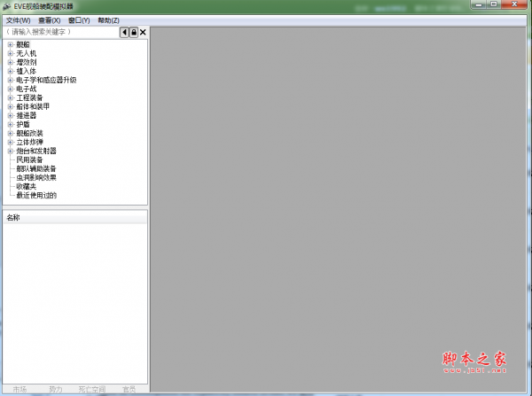Screen dimensions: 532x396
Task: Switch to the 官员 bottom tab
Action: [129, 389]
